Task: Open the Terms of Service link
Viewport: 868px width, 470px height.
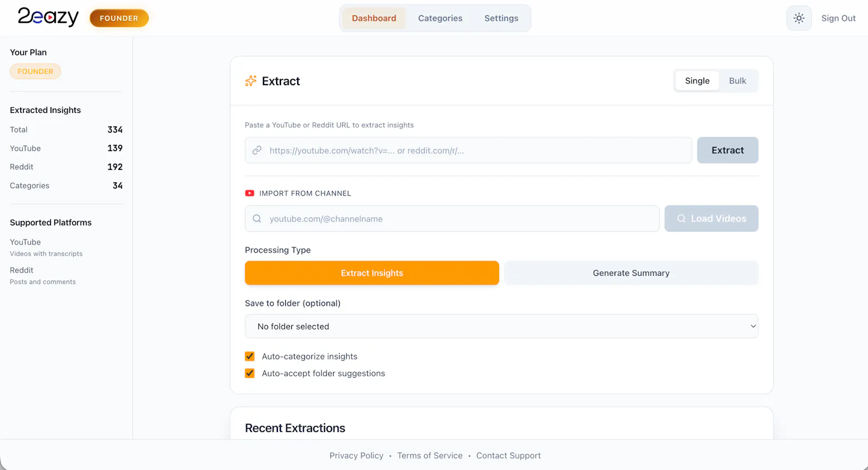Action: click(x=430, y=456)
